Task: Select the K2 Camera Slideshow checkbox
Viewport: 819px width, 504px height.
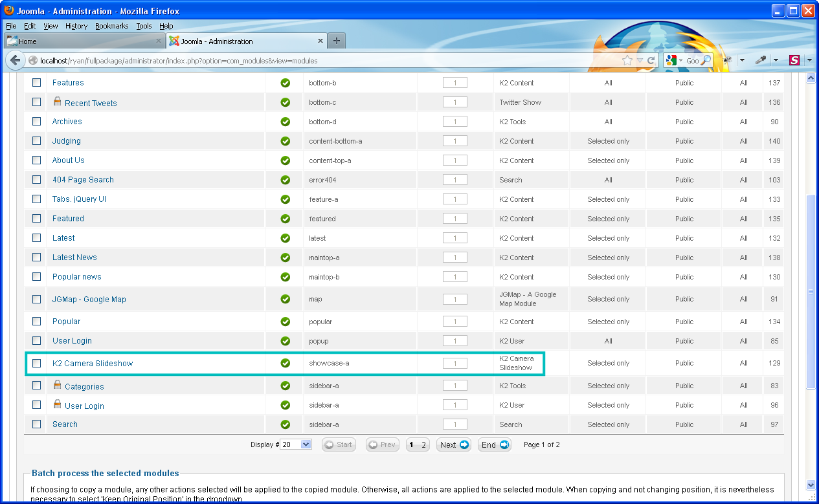Action: pos(37,364)
